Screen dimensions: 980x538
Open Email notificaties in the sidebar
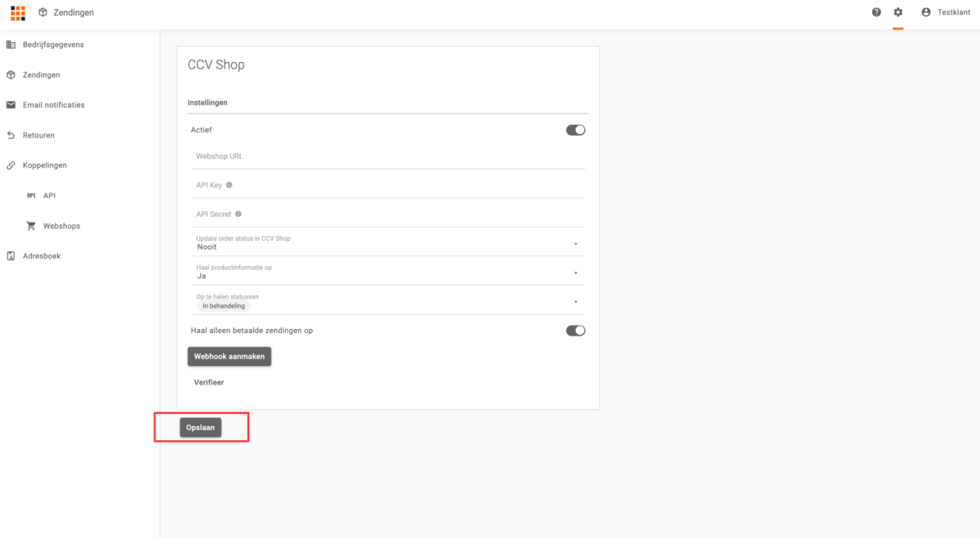(x=53, y=105)
